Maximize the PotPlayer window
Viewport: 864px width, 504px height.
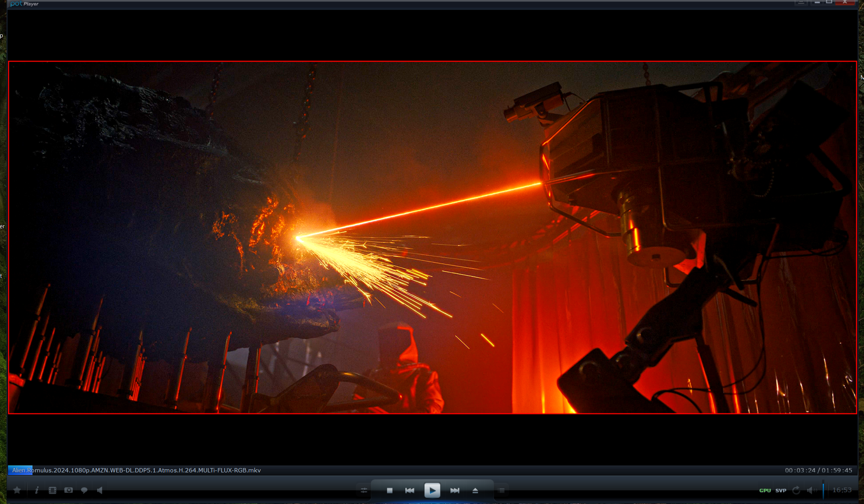click(x=829, y=3)
